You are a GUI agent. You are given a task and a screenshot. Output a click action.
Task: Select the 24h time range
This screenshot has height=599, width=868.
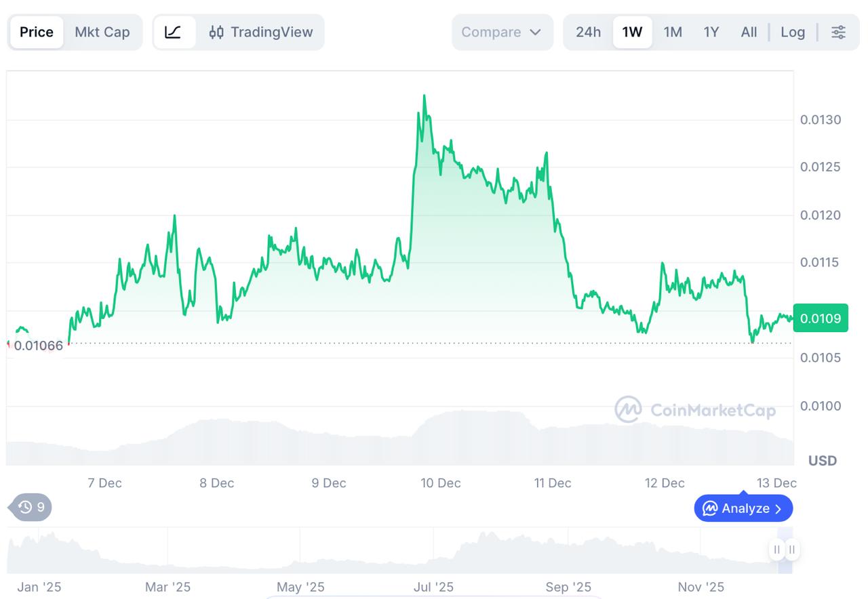pyautogui.click(x=587, y=32)
